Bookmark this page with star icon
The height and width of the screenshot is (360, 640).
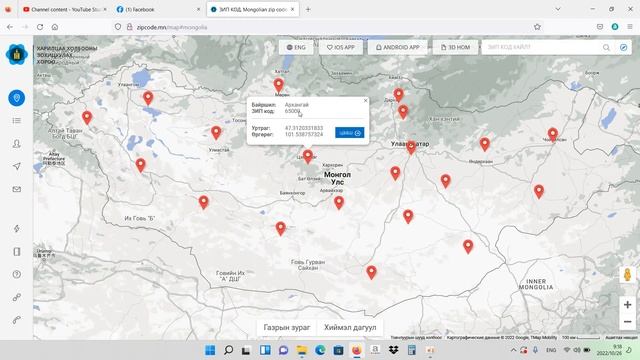pyautogui.click(x=537, y=27)
